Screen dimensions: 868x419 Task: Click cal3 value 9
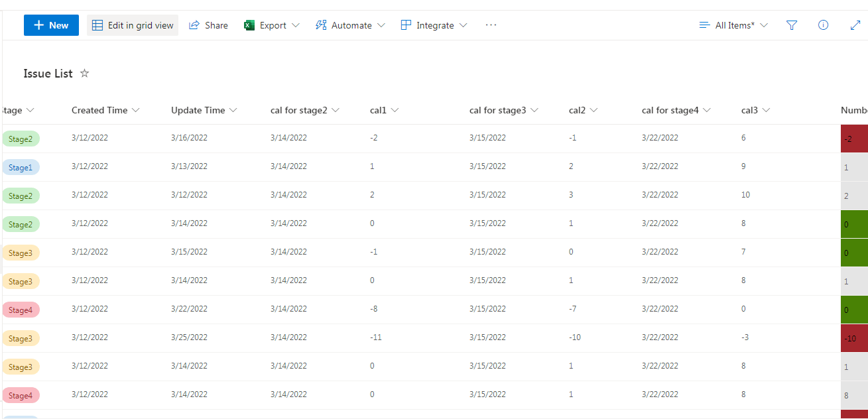[x=743, y=166]
